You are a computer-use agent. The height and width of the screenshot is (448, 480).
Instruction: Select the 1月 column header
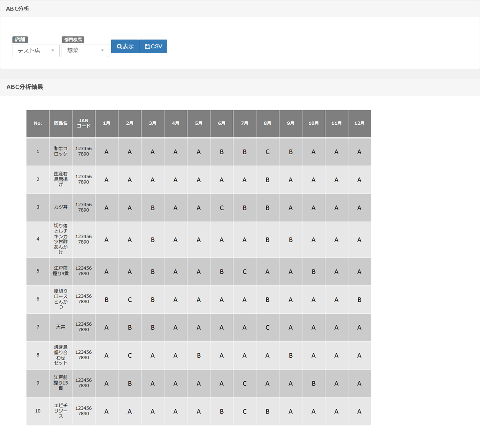tap(106, 123)
